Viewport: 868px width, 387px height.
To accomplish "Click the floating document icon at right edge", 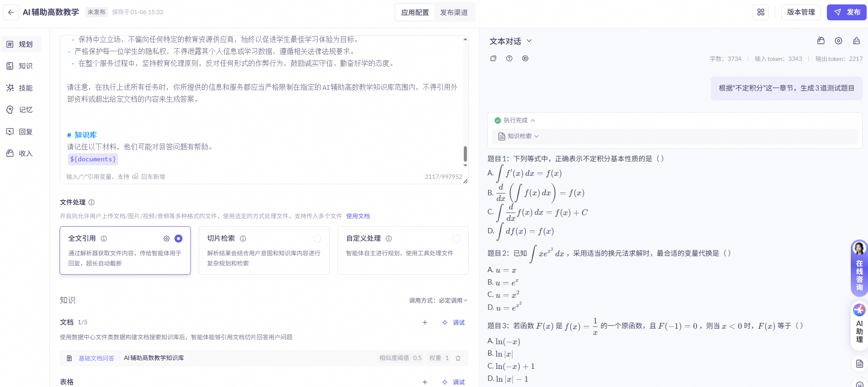I will [860, 364].
